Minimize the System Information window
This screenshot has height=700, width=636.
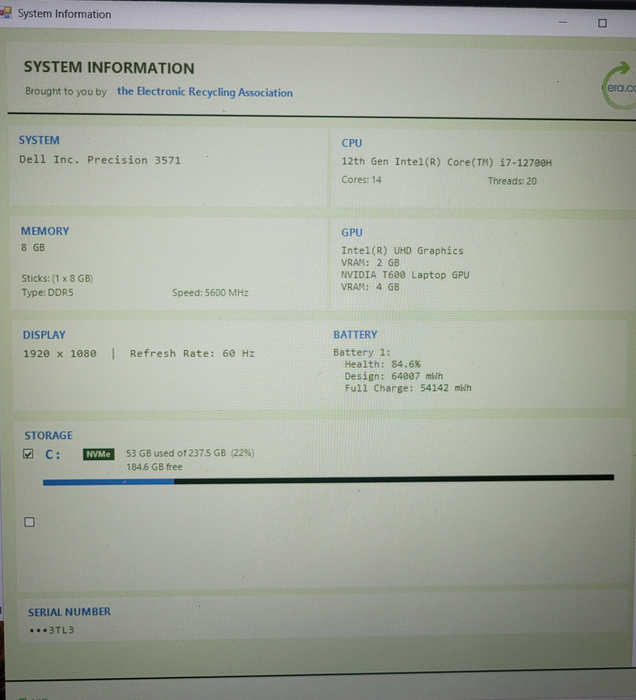(x=563, y=22)
